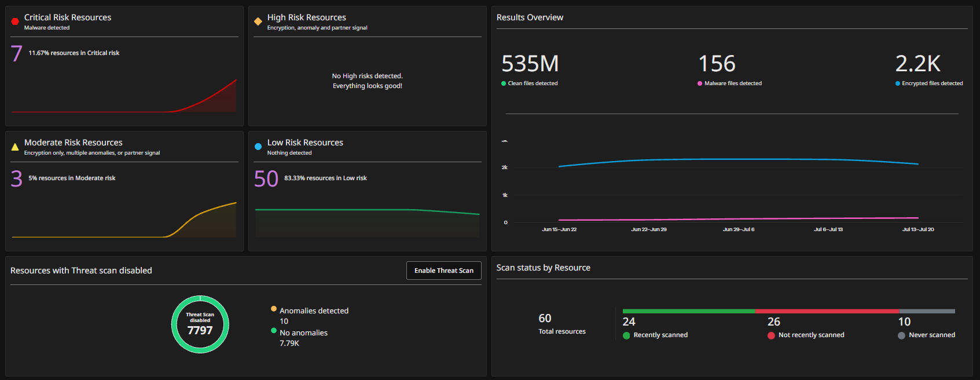Screen dimensions: 980x380
Task: Click the 7.79K no anomalies value
Action: click(289, 344)
